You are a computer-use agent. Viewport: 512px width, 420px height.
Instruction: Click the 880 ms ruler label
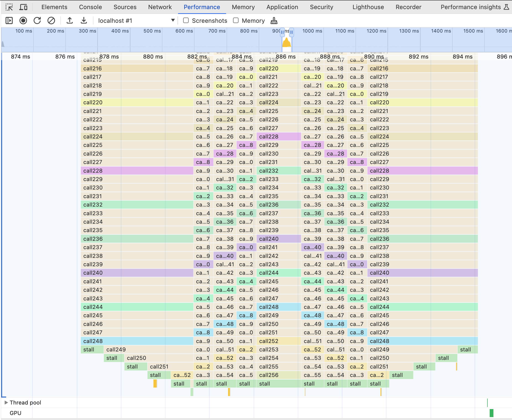153,57
